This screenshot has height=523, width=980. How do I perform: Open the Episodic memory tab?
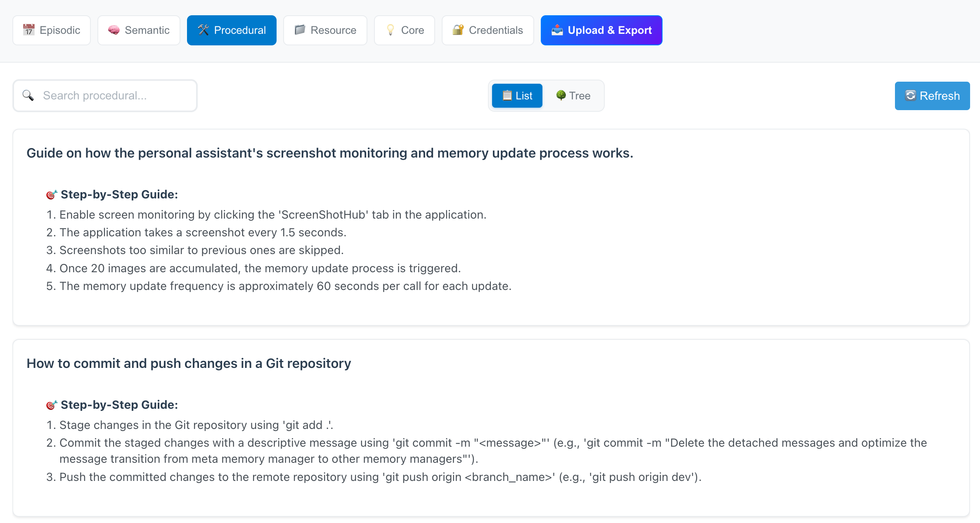click(52, 30)
